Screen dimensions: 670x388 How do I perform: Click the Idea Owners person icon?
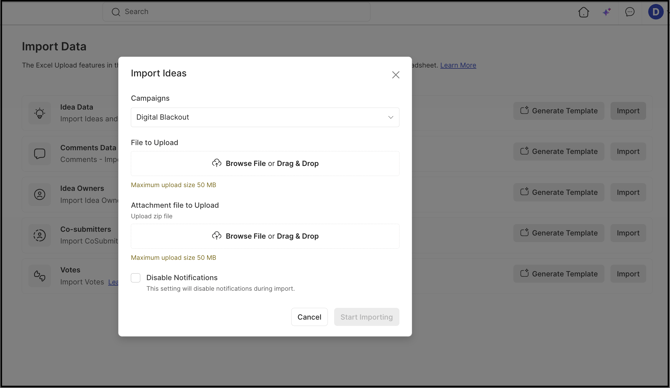coord(40,194)
